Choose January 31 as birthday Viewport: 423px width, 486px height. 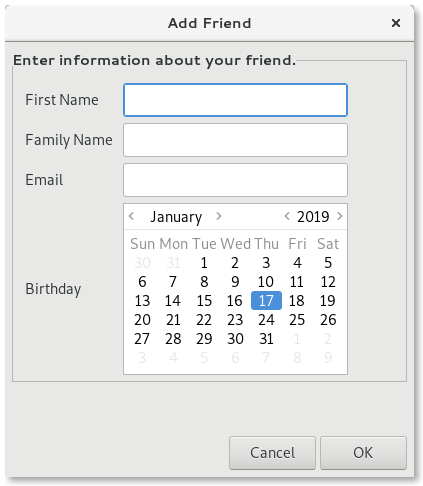point(266,339)
